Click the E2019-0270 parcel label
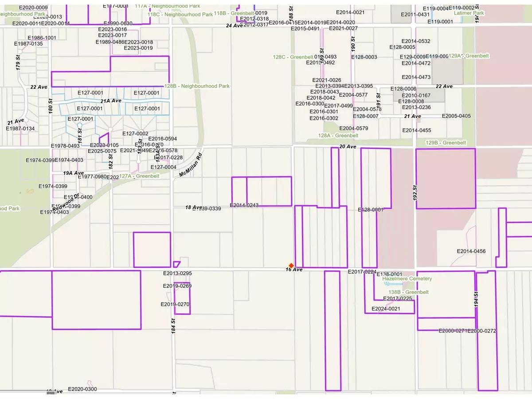The width and height of the screenshot is (532, 399). tap(175, 305)
